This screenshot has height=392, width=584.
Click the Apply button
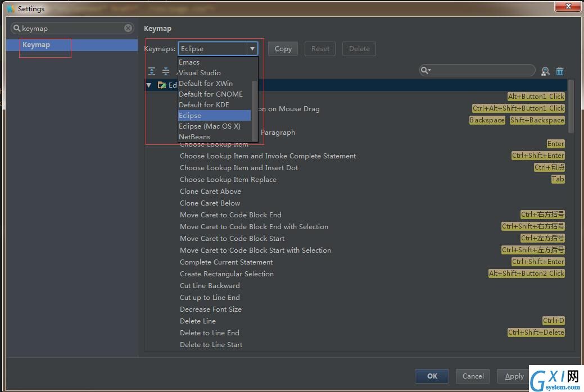pyautogui.click(x=514, y=376)
